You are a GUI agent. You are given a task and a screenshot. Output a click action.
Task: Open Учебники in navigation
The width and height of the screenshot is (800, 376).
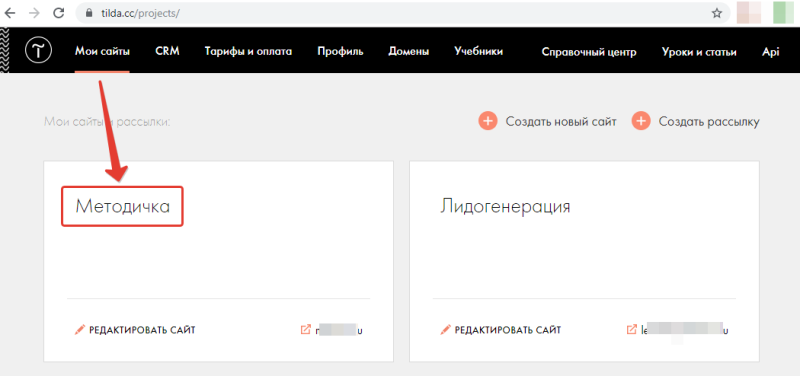click(x=479, y=52)
